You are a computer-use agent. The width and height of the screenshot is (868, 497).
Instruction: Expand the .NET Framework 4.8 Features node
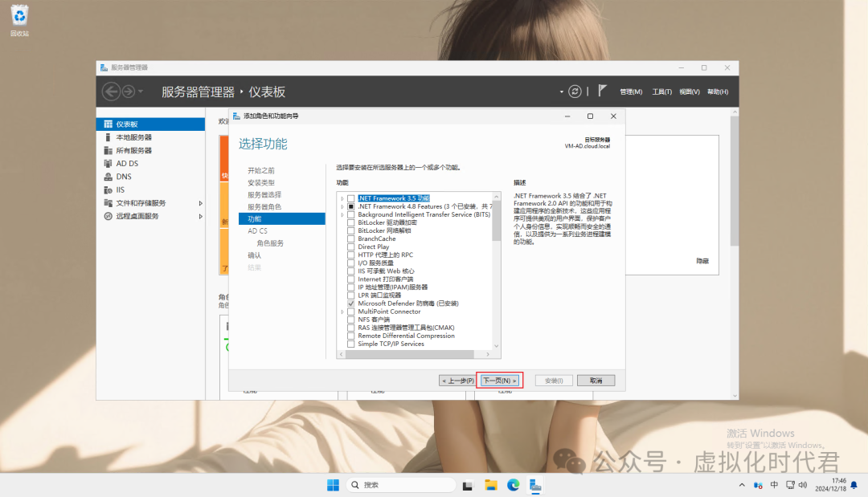pos(342,206)
